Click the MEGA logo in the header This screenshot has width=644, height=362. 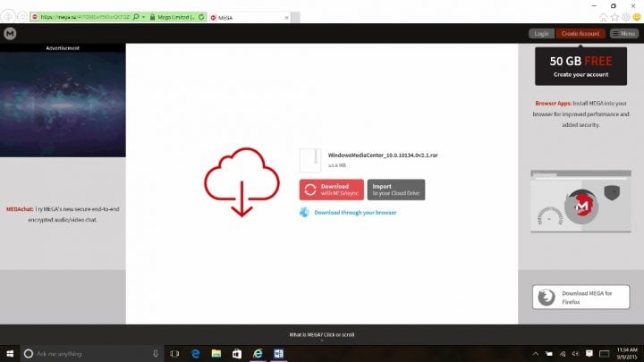pyautogui.click(x=10, y=33)
